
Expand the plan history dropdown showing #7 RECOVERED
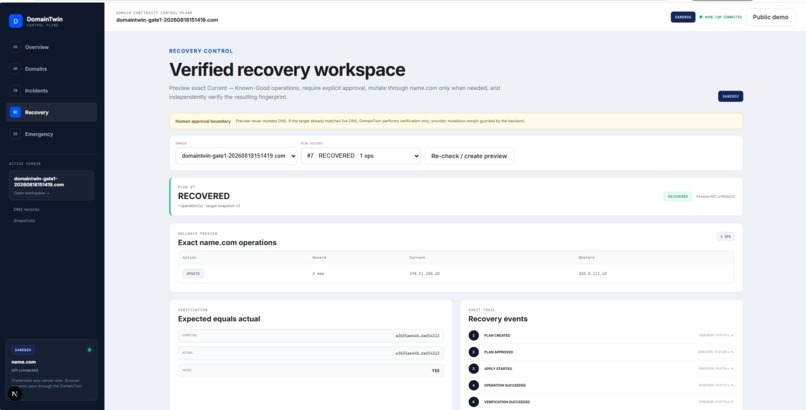point(361,156)
